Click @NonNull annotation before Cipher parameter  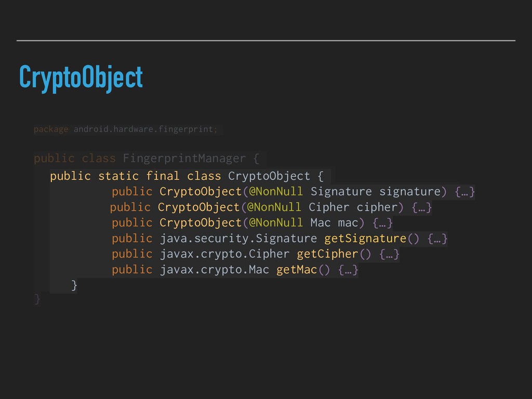pyautogui.click(x=274, y=207)
